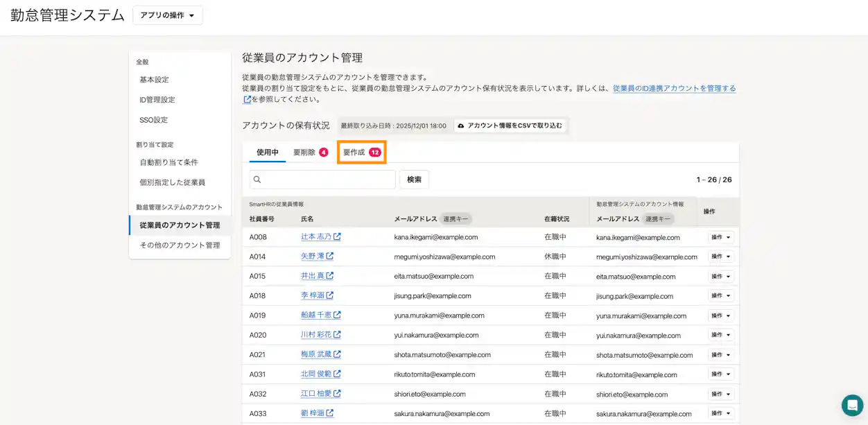Open the chat support bubble at bottom right
The height and width of the screenshot is (425, 868).
click(852, 405)
